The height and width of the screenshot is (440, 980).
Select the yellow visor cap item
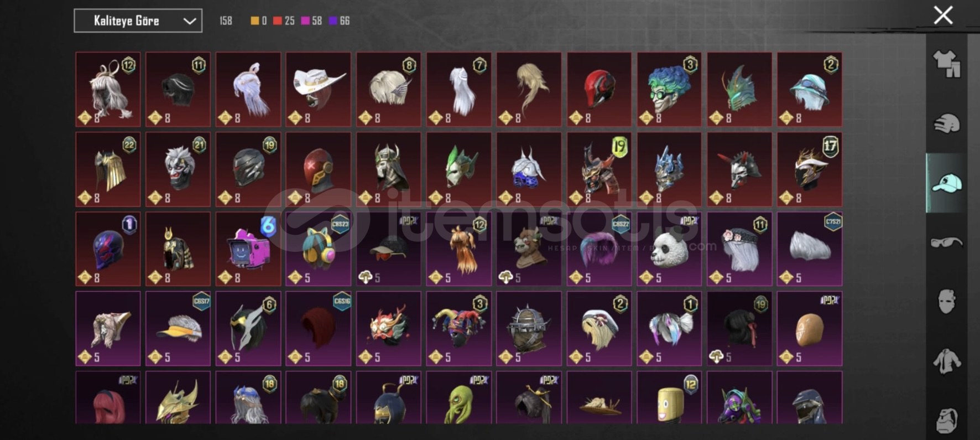178,328
